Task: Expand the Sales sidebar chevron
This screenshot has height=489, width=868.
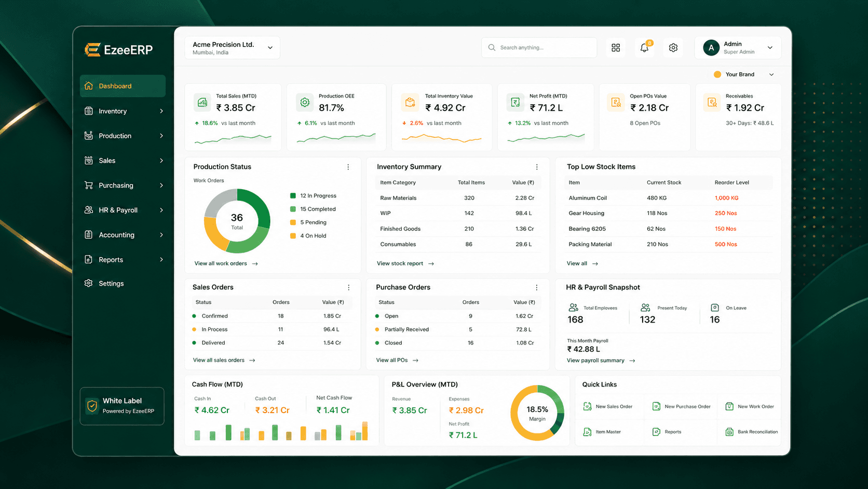Action: (161, 161)
